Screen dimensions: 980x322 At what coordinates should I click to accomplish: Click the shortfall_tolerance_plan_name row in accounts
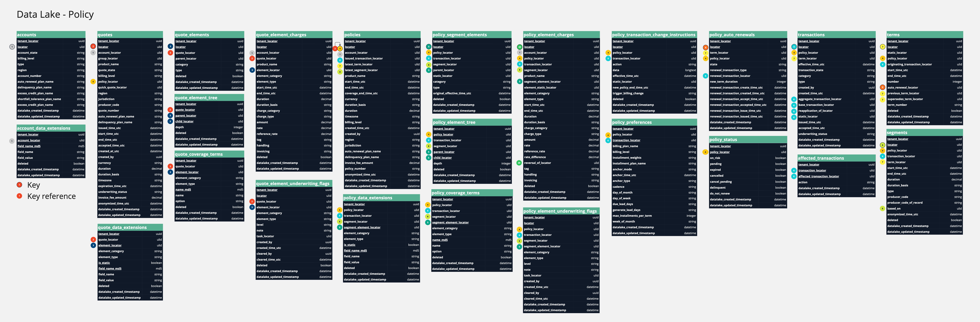point(51,99)
